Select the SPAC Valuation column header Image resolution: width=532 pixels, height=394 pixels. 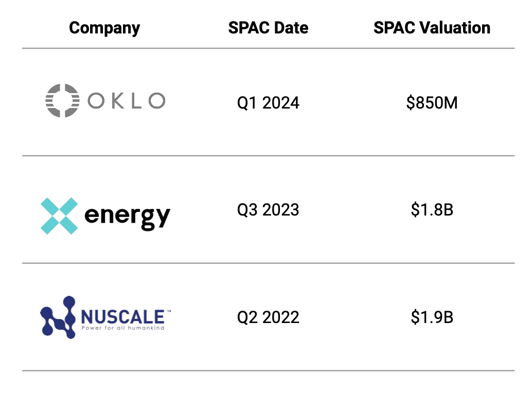(432, 28)
